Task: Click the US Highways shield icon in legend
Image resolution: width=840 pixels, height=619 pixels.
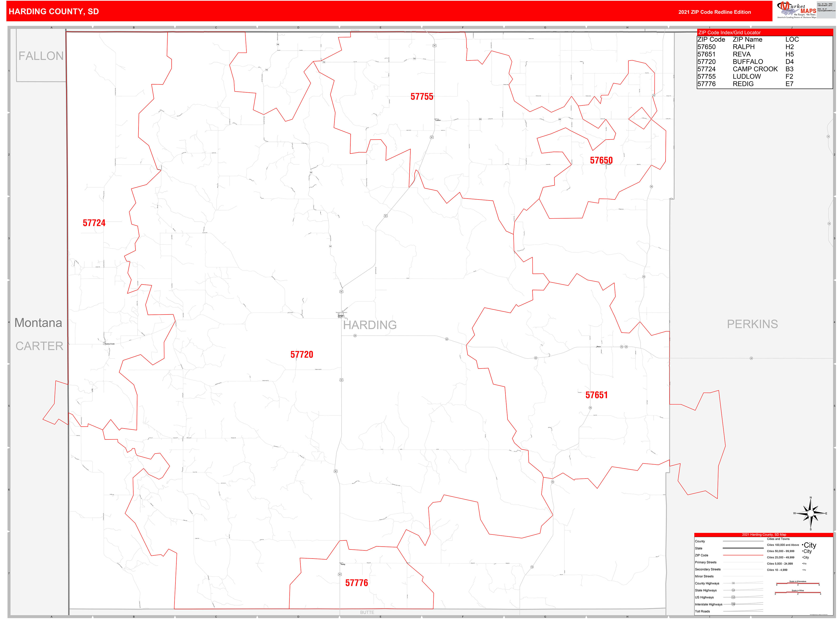Action: (734, 598)
